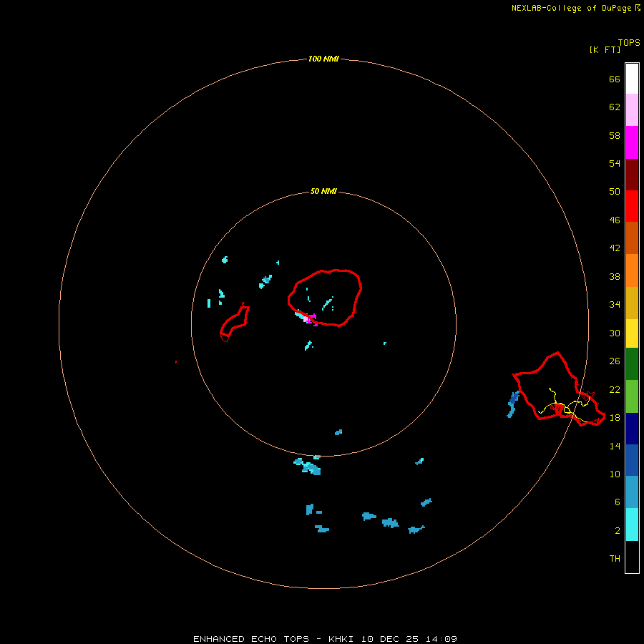
Task: Click the 50 NMI range ring label
Action: [x=323, y=191]
